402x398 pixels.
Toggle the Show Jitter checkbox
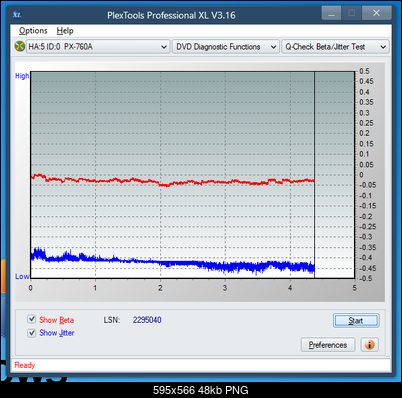tap(32, 333)
